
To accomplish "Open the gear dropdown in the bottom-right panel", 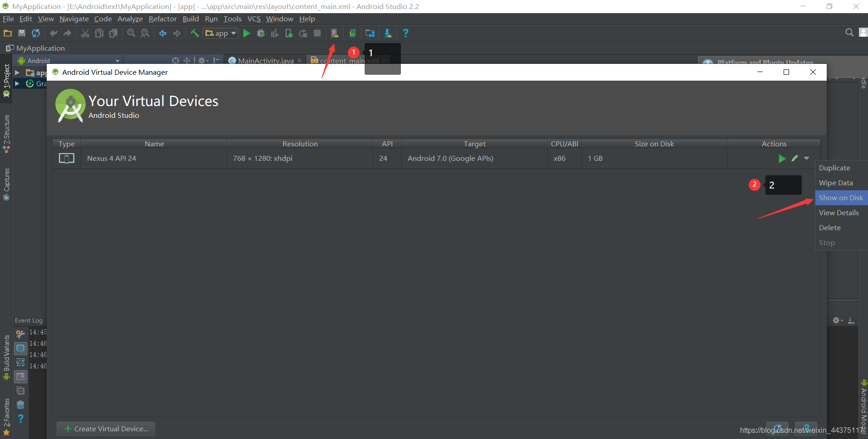I will pos(837,320).
